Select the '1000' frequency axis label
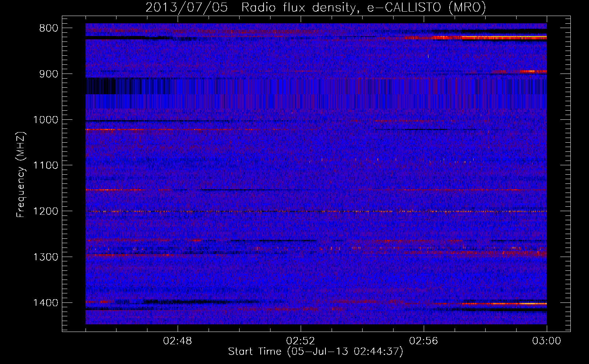The height and width of the screenshot is (364, 589). point(46,120)
